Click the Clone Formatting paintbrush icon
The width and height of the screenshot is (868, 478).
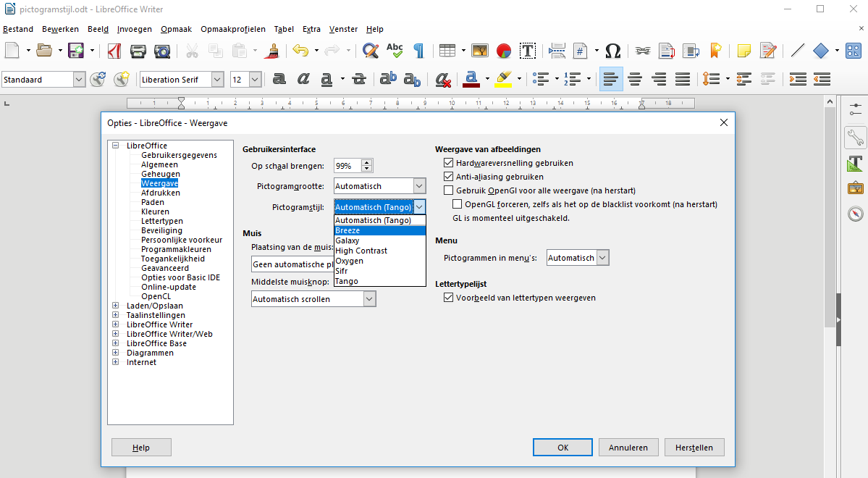tap(273, 51)
